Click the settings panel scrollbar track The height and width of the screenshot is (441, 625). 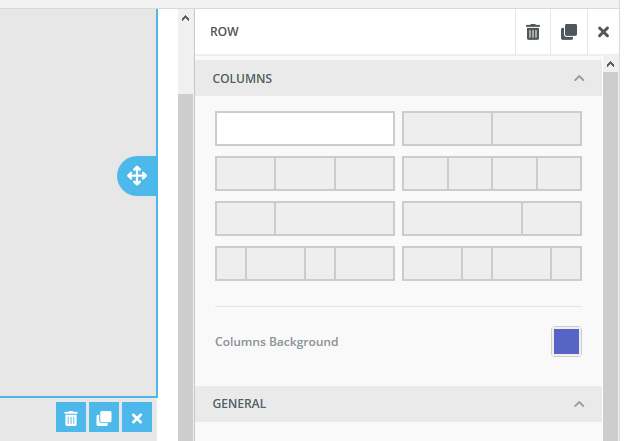tap(610, 255)
